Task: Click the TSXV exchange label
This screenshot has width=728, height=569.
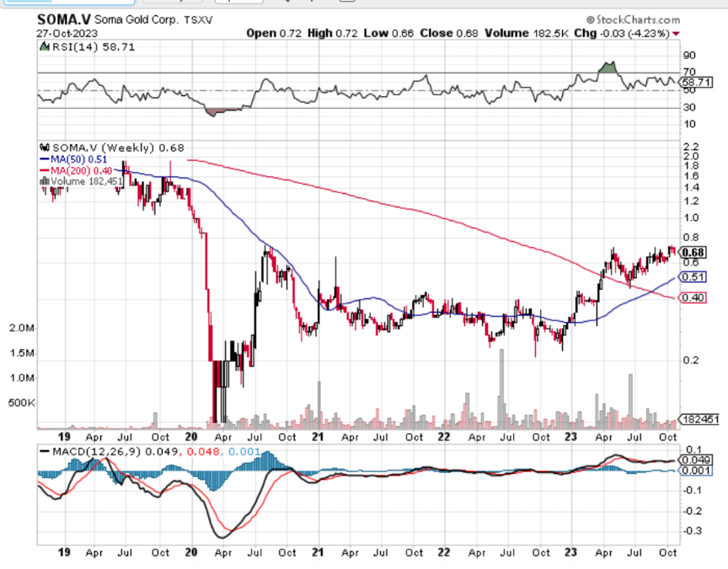Action: coord(198,20)
